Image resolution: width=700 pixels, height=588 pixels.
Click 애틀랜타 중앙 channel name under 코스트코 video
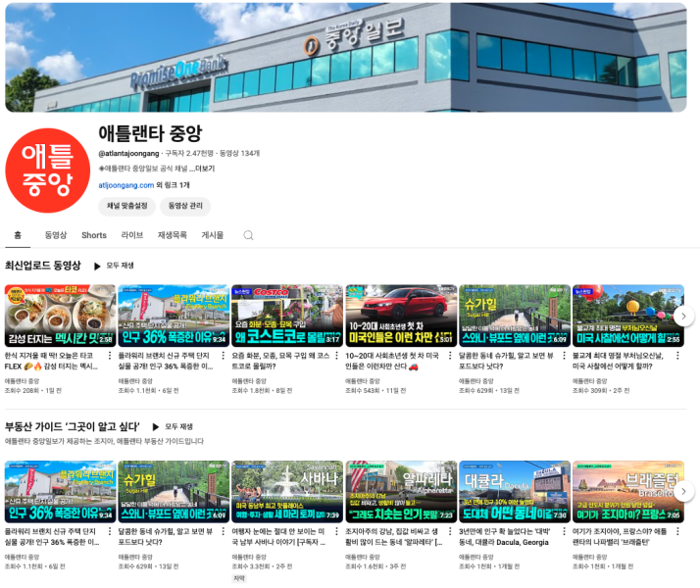249,381
